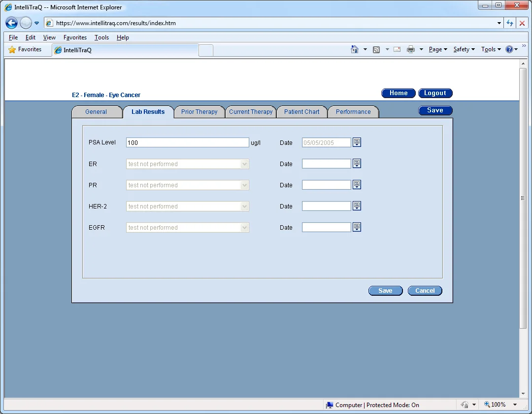
Task: Click the dark blue Save button at top
Action: pyautogui.click(x=435, y=110)
